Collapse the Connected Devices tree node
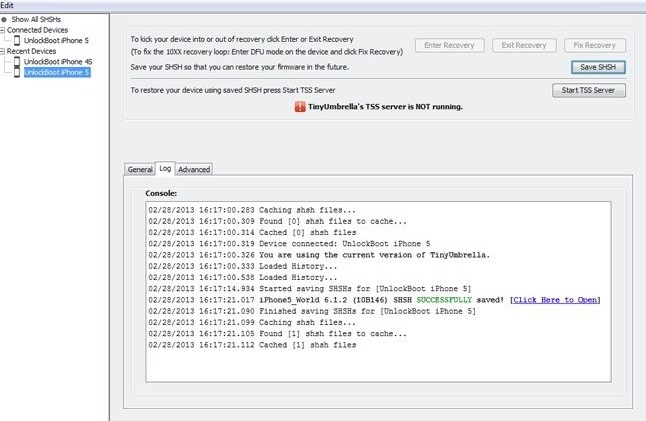The image size is (646, 421). click(3, 30)
